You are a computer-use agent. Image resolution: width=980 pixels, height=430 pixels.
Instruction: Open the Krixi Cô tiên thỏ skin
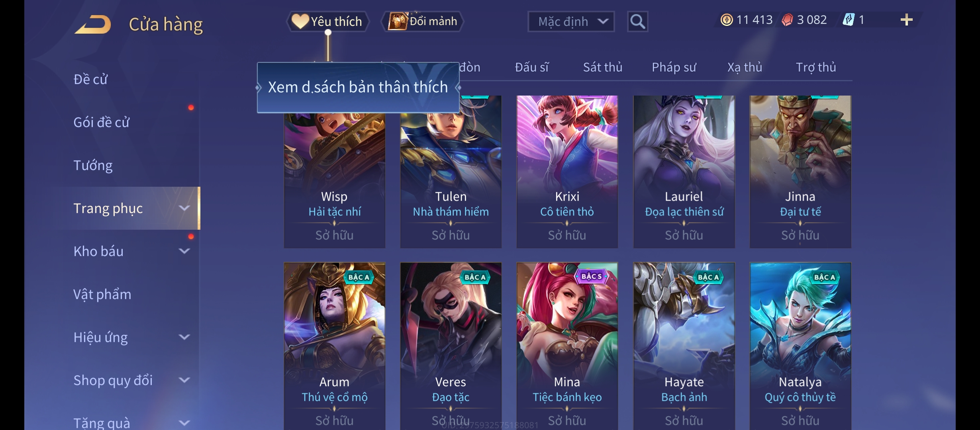click(567, 172)
